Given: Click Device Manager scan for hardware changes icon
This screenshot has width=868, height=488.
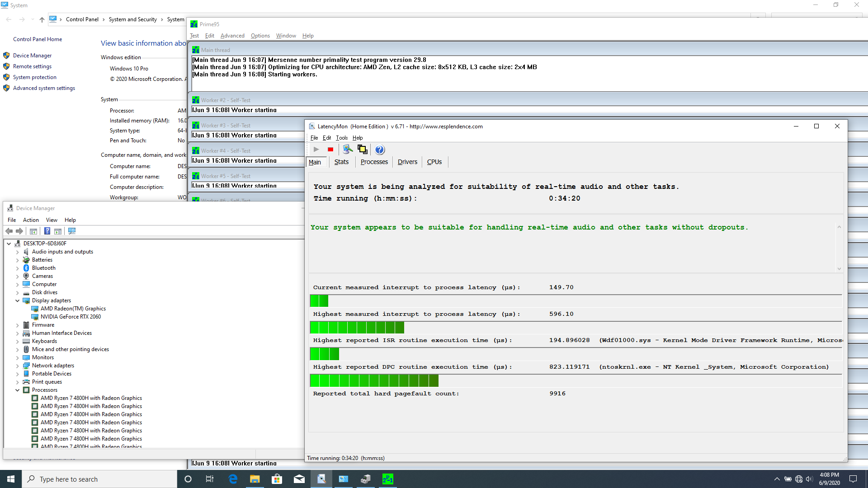Looking at the screenshot, I should point(72,231).
